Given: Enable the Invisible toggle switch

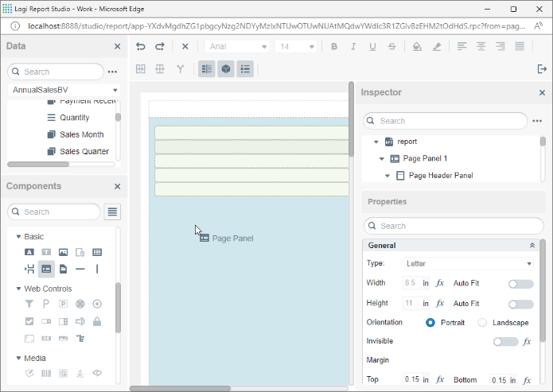Looking at the screenshot, I should pos(504,341).
